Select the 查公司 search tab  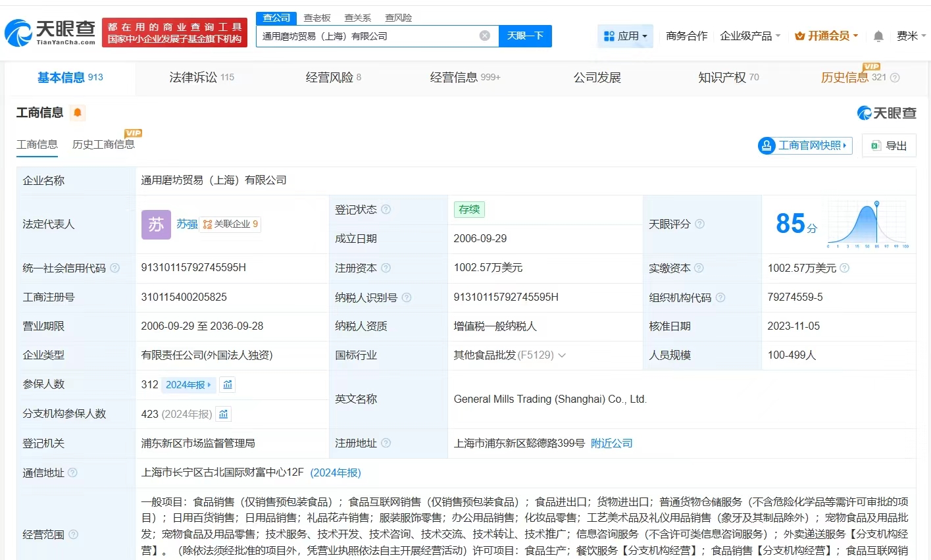277,18
